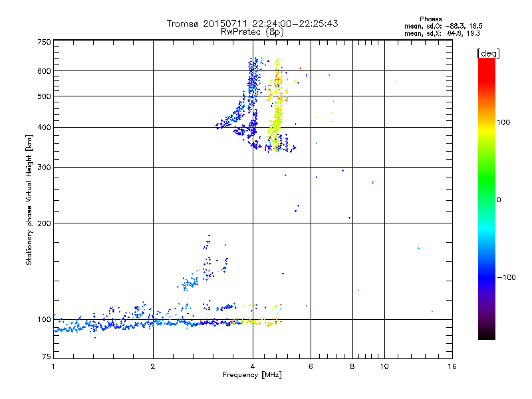Click the 'Frequency [MHz]' axis title
The image size is (532, 399).
tap(252, 375)
